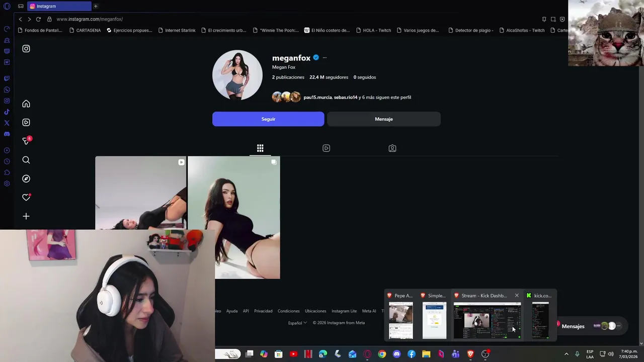Image resolution: width=644 pixels, height=362 pixels.
Task: Open the Reels icon in Instagram sidebar
Action: (x=26, y=122)
